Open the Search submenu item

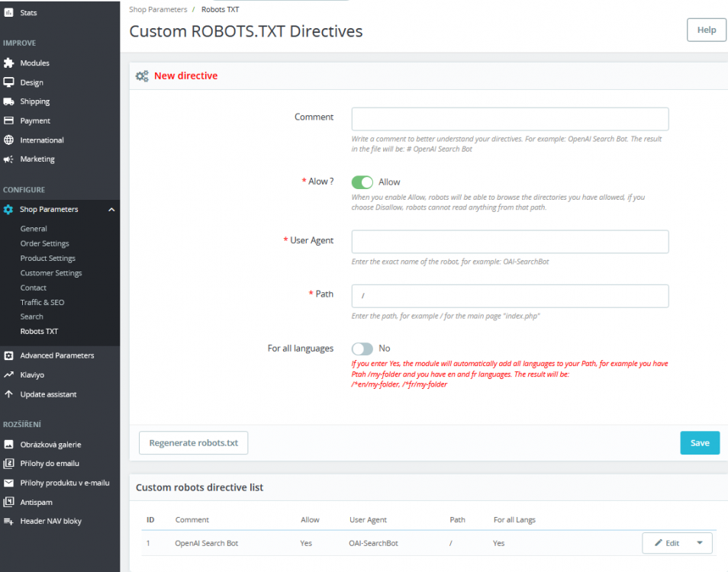point(31,317)
